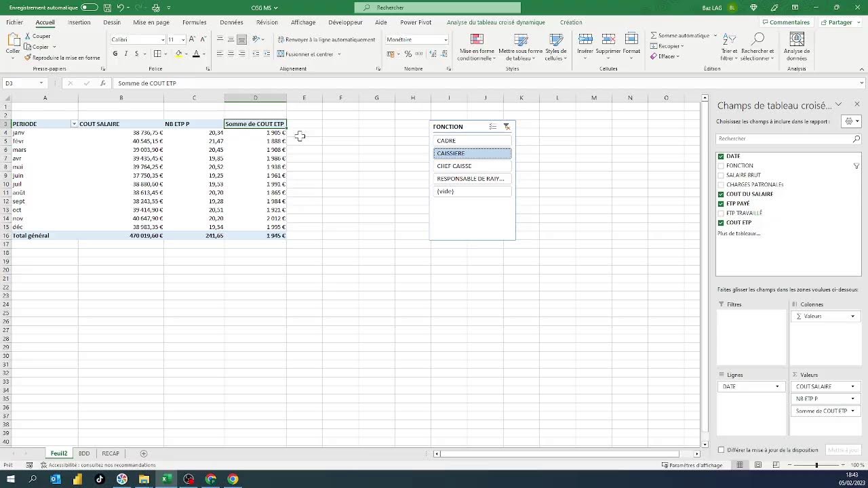Open the Valeurs field dropdown in Colonnes
Viewport: 868px width, 488px height.
tap(852, 317)
